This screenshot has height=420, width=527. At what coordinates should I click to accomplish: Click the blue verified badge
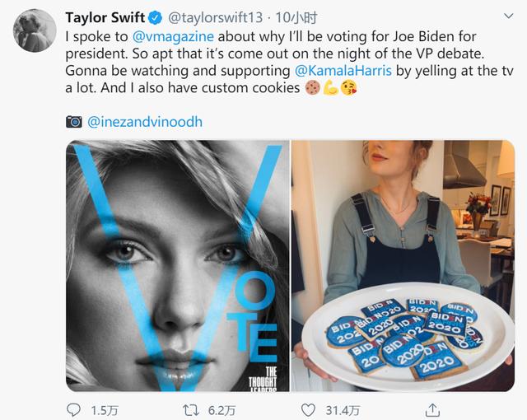coord(156,18)
